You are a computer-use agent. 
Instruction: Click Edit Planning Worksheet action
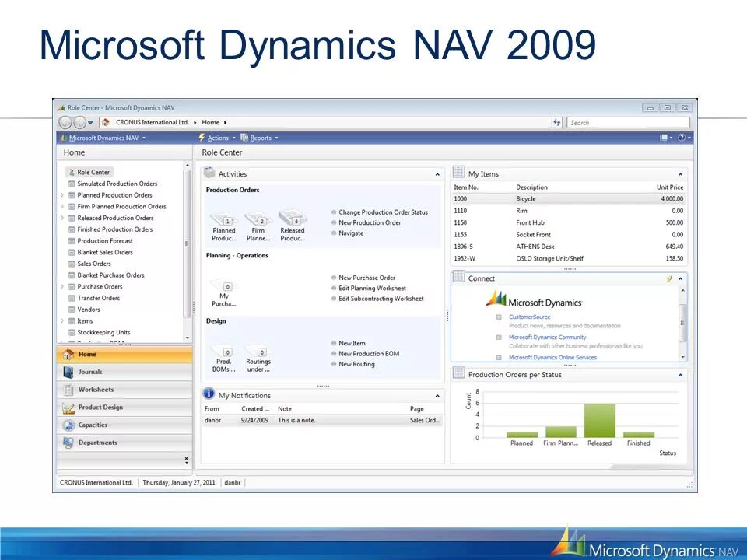pos(372,289)
